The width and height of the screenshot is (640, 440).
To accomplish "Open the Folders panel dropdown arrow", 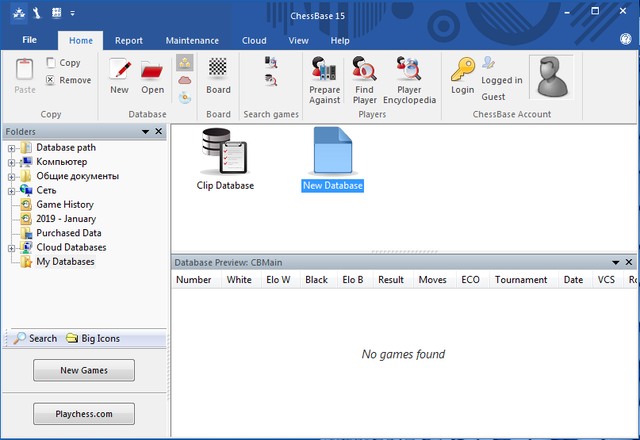I will 145,132.
